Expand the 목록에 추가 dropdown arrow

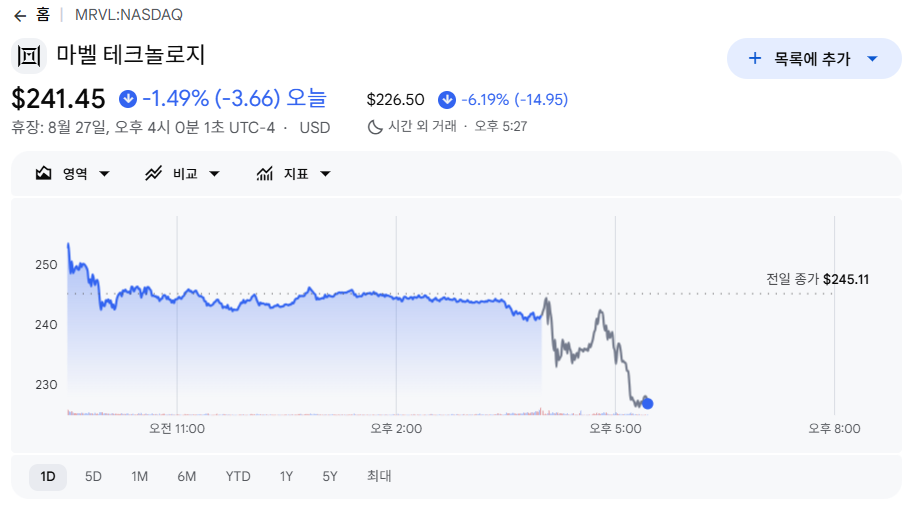(x=872, y=58)
